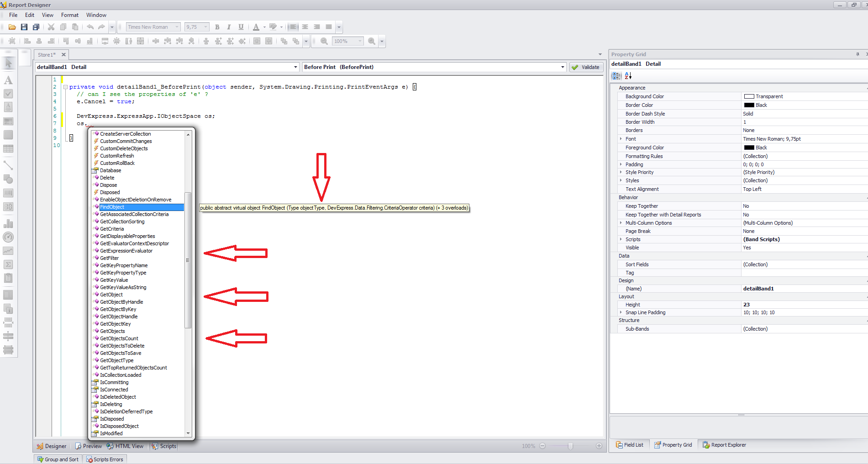Save the report with the floppy disk icon

pyautogui.click(x=24, y=27)
